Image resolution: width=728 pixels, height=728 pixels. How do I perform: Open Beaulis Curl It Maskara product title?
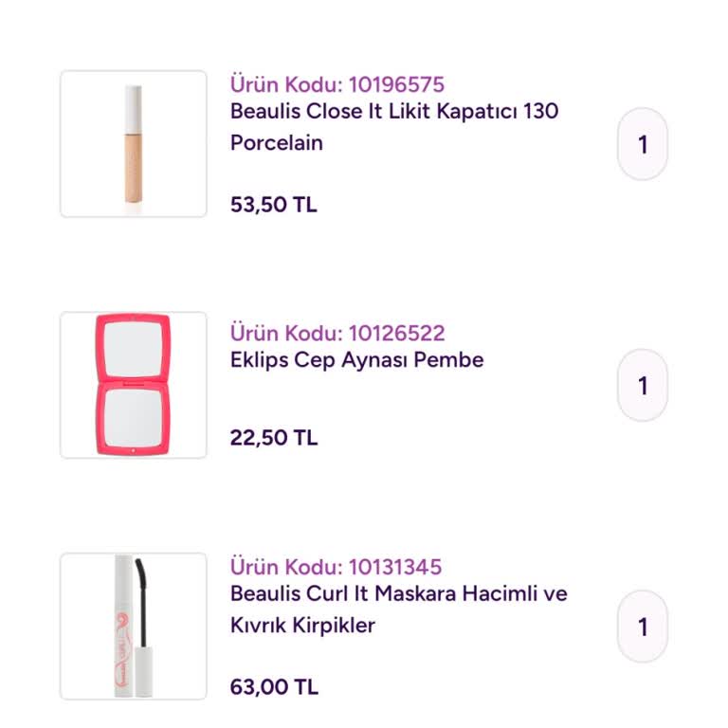click(x=398, y=594)
